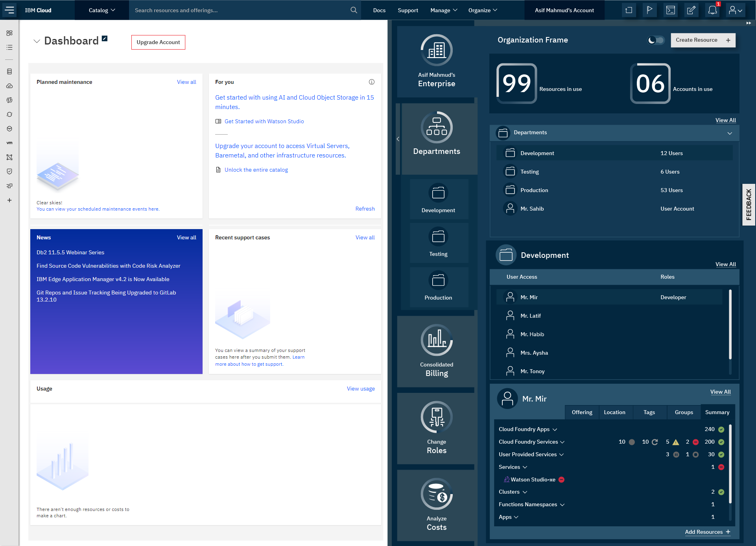This screenshot has height=546, width=756.
Task: Open the Manage menu
Action: tap(444, 10)
